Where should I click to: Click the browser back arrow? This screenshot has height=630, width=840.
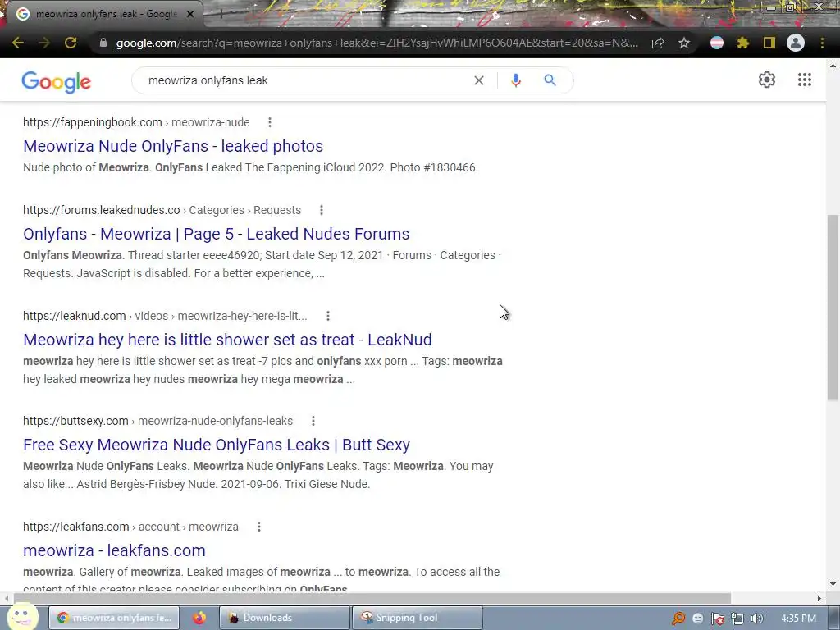pos(18,43)
